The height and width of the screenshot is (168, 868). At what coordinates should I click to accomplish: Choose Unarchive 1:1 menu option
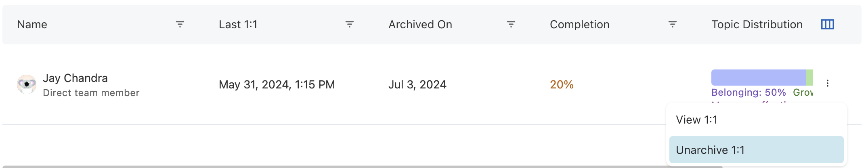click(x=710, y=150)
